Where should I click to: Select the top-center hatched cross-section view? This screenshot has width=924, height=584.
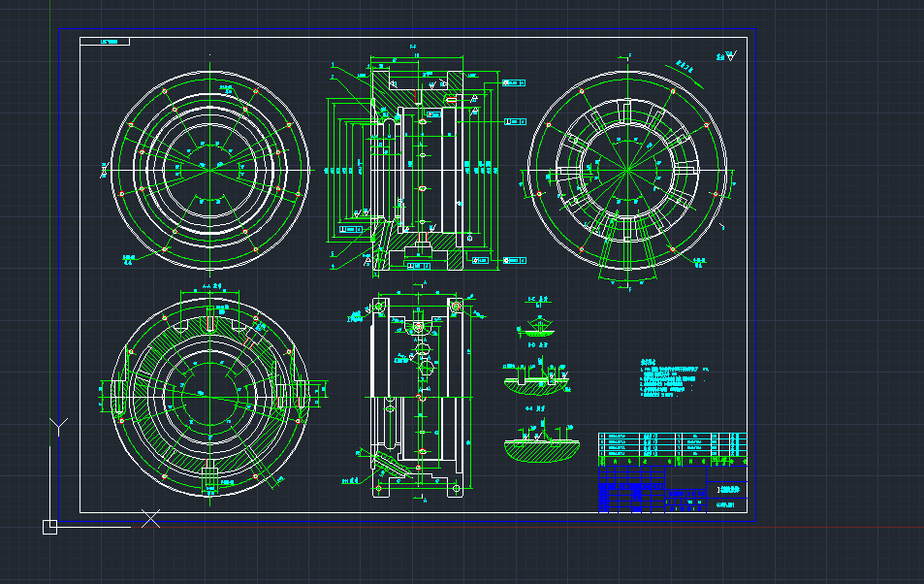tap(415, 165)
